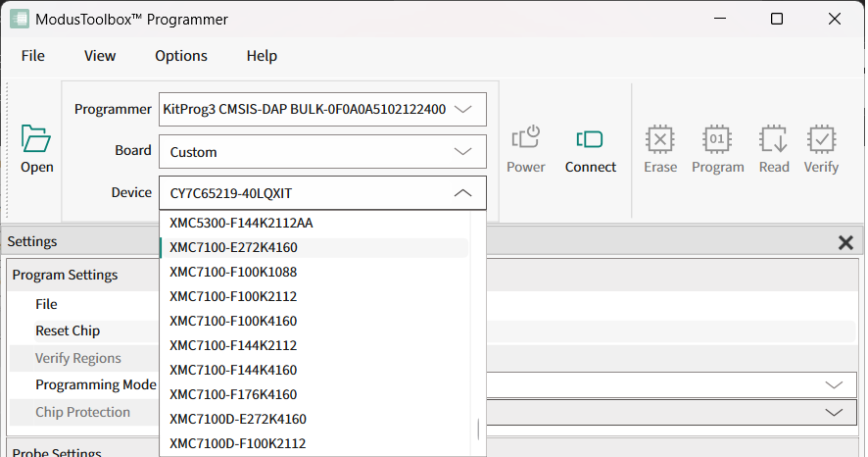Viewport: 868px width, 457px height.
Task: Close the Settings panel with X
Action: click(x=845, y=242)
